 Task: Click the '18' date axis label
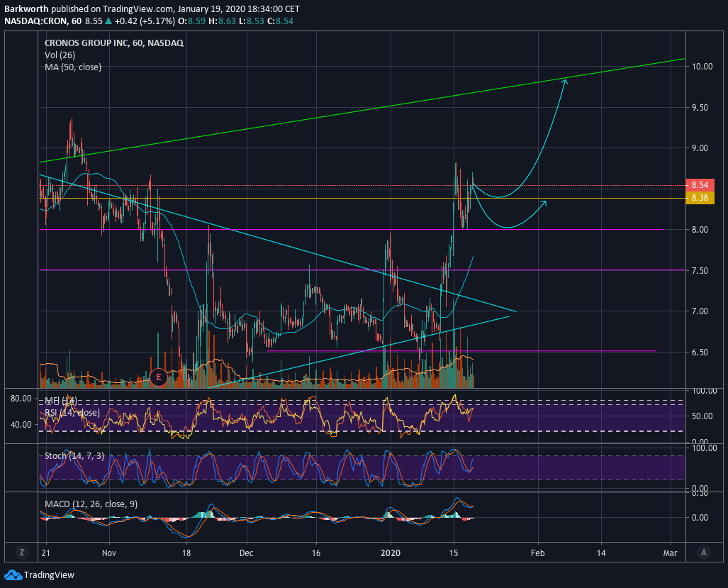[x=186, y=553]
